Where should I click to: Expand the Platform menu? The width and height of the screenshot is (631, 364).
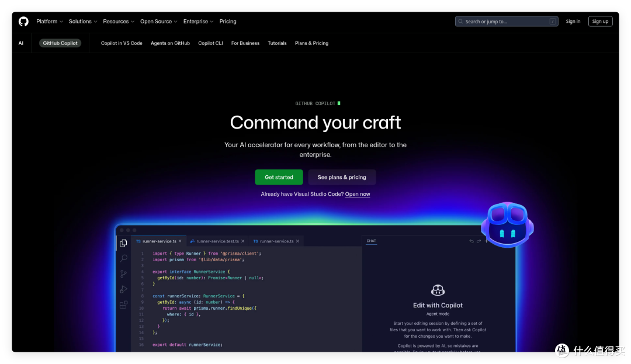(50, 21)
